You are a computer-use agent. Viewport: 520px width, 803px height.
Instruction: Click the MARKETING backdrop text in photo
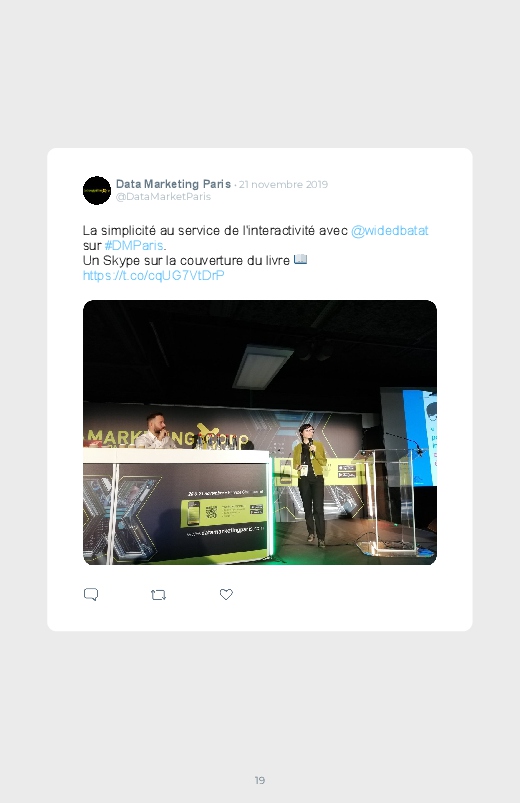pos(142,437)
